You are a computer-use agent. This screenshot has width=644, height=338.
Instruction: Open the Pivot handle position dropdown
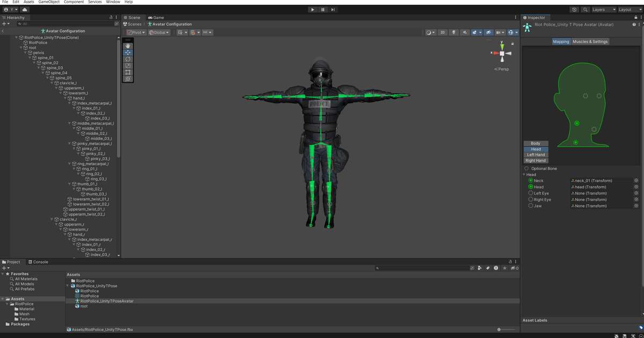pos(136,32)
